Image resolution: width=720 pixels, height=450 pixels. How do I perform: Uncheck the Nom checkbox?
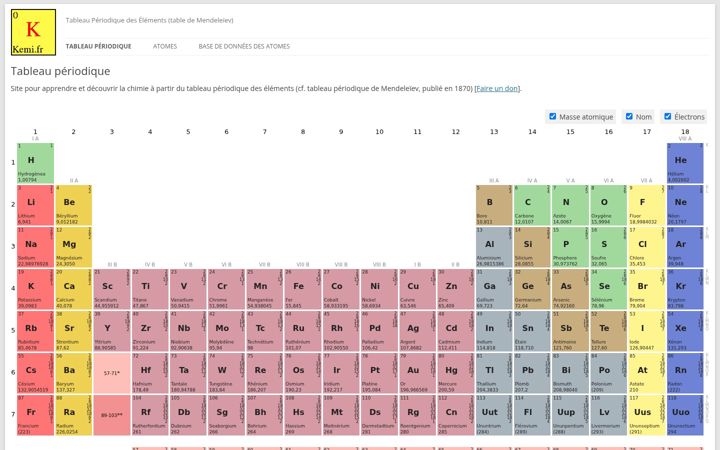pyautogui.click(x=629, y=117)
